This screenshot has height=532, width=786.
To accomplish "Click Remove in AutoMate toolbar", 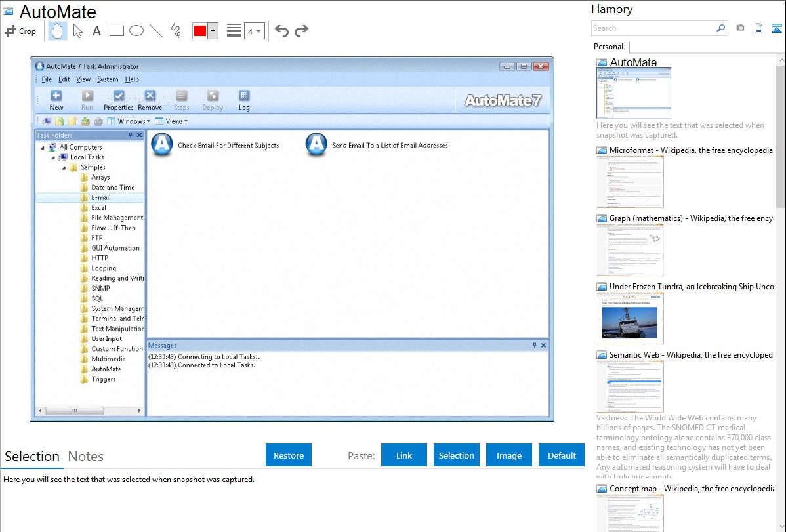I will pyautogui.click(x=150, y=100).
